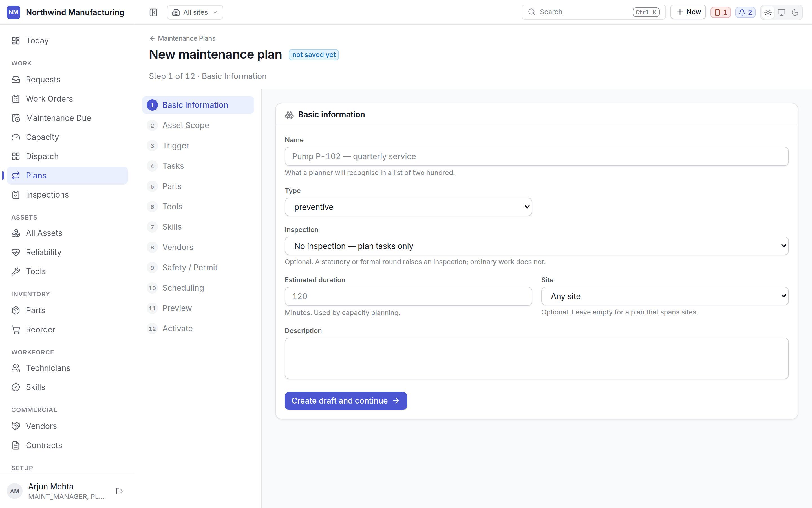Open Reliability in sidebar
Screen dimensions: 812x508
(67, 252)
